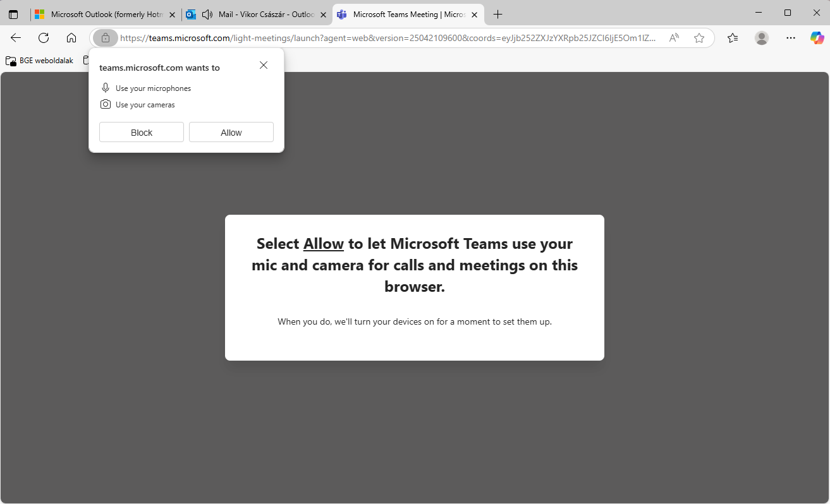View site information lock icon
Viewport: 830px width, 504px height.
point(106,38)
